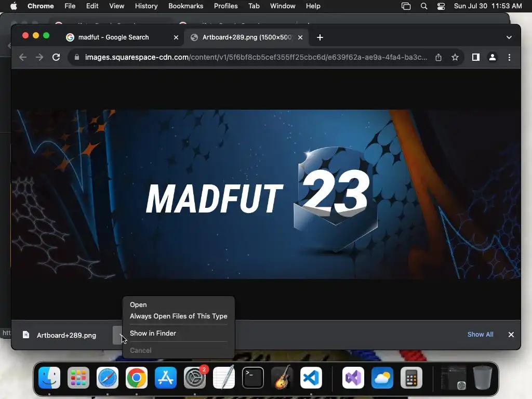Click the minimized window in the Dock
The width and height of the screenshot is (532, 399).
(453, 378)
